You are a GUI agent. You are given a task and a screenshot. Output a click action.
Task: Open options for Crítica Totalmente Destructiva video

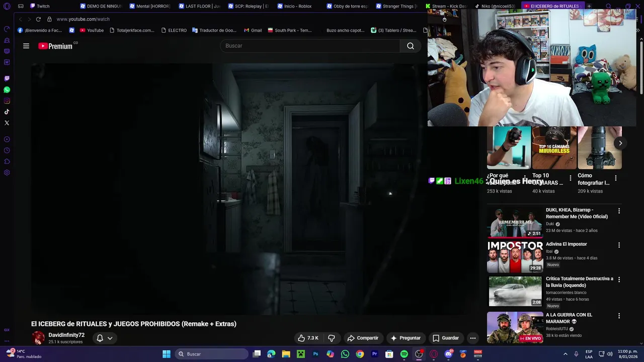[x=619, y=280]
